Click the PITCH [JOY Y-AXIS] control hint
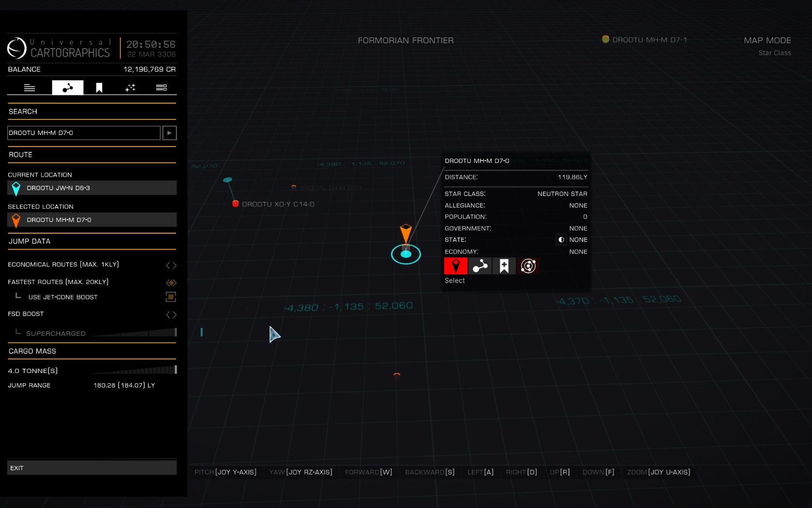The height and width of the screenshot is (508, 812). (225, 472)
